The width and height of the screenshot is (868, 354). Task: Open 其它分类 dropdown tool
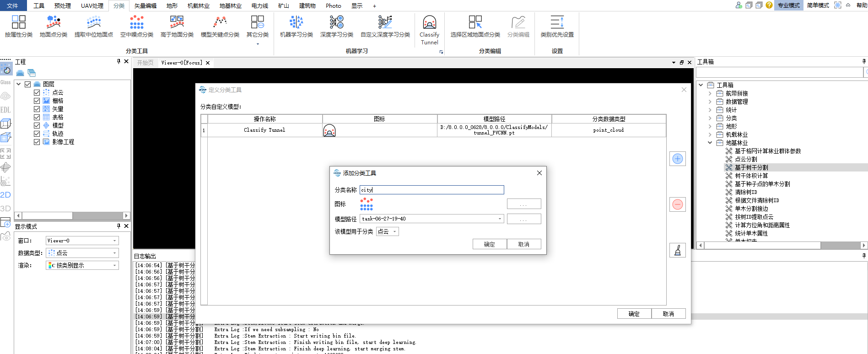[258, 29]
